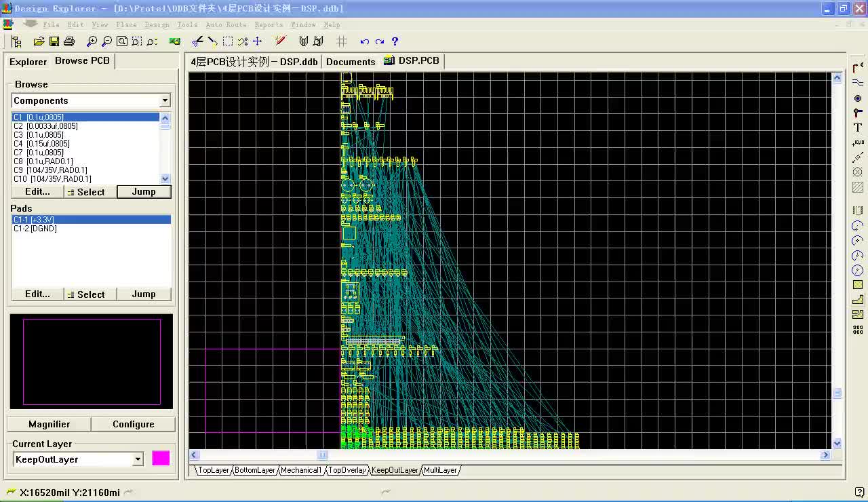The image size is (868, 502).
Task: Switch to the Documents tab
Action: [351, 62]
